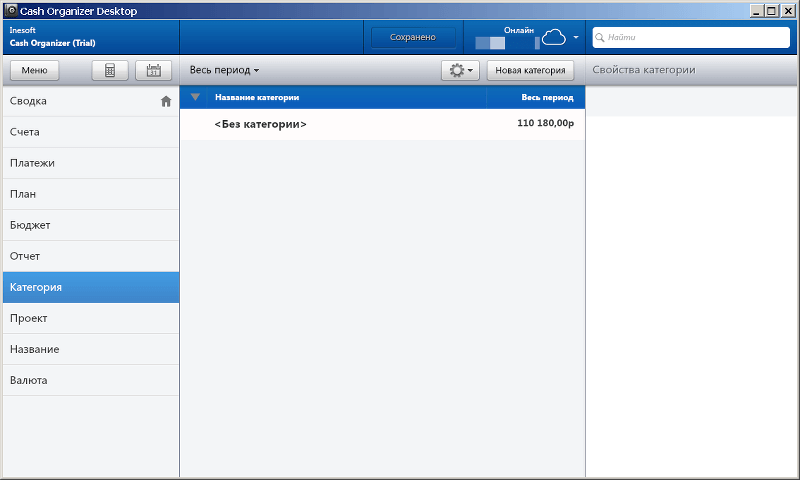Toggle the sort triangle in table header
Image resolution: width=800 pixels, height=480 pixels.
[195, 97]
